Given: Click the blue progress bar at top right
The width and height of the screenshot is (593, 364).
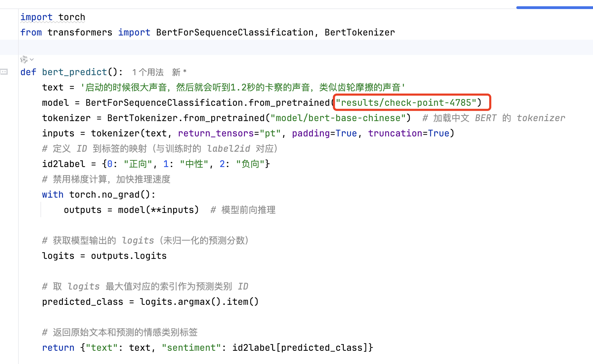Looking at the screenshot, I should pos(554,7).
